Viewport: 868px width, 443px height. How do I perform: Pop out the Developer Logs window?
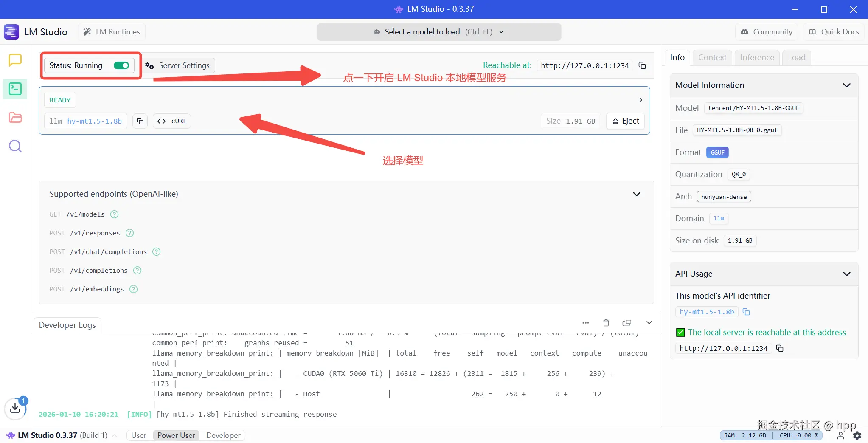click(626, 323)
